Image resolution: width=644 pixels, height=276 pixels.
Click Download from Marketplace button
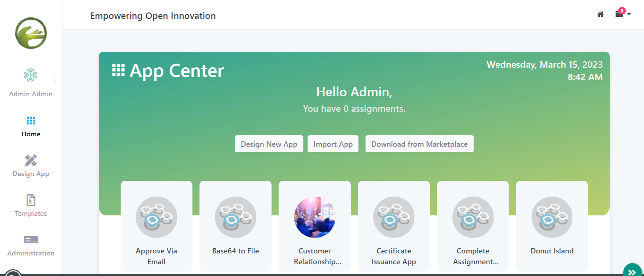(419, 144)
